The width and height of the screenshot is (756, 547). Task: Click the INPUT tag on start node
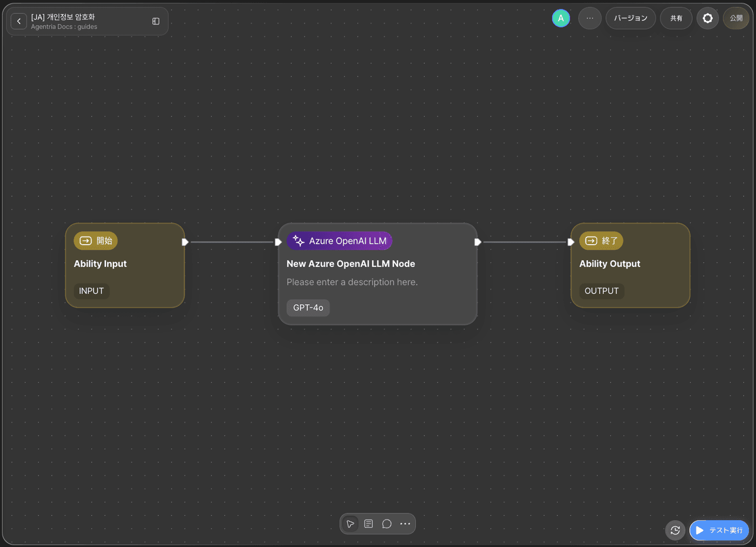92,291
